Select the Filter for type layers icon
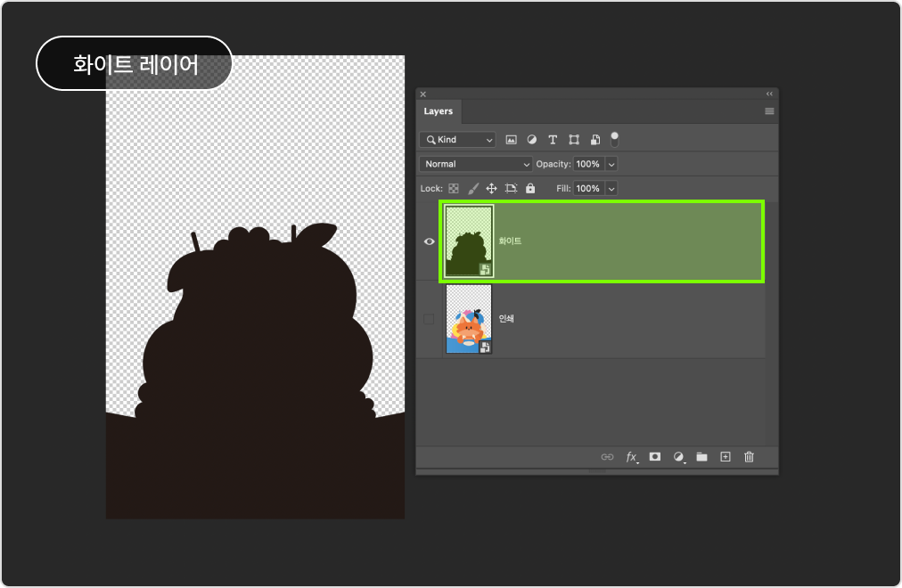Image resolution: width=902 pixels, height=588 pixels. (x=553, y=139)
